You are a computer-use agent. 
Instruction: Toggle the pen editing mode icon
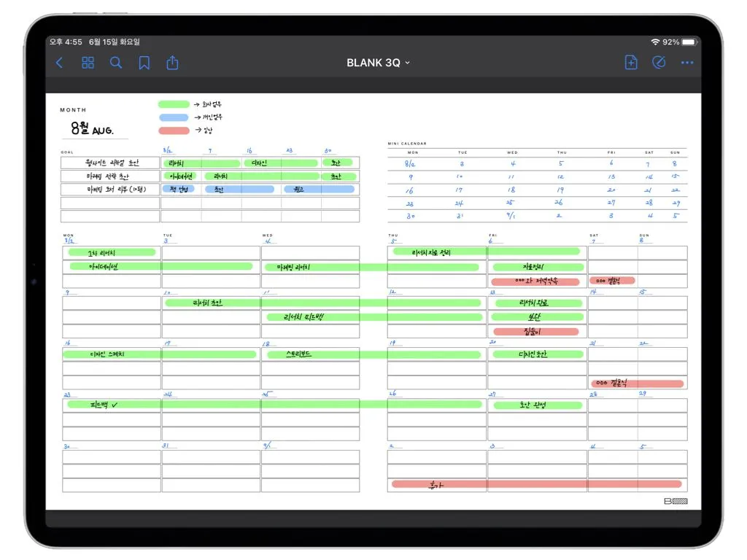coord(659,63)
